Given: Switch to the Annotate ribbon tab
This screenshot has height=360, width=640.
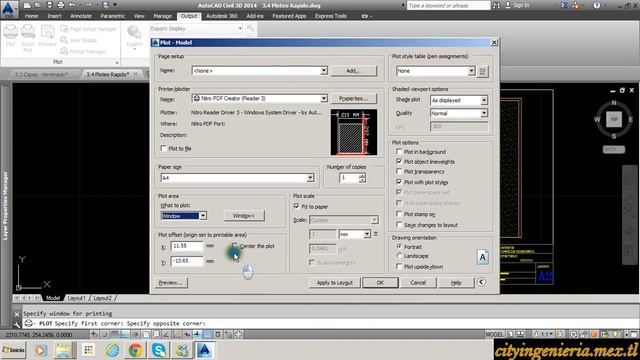Looking at the screenshot, I should 81,16.
